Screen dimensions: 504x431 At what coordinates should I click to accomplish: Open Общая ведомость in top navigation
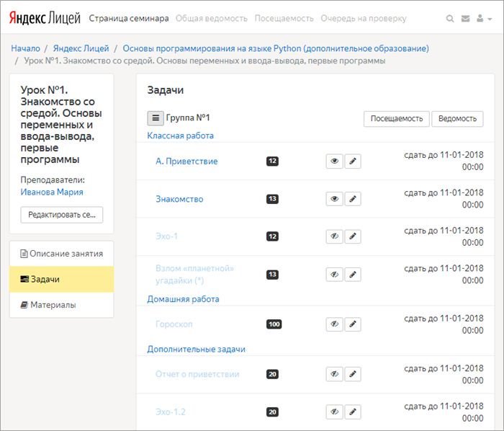pyautogui.click(x=211, y=19)
